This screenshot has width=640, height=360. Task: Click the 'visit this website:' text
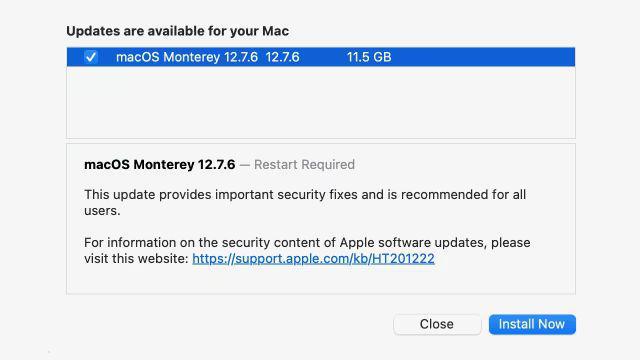pos(136,258)
